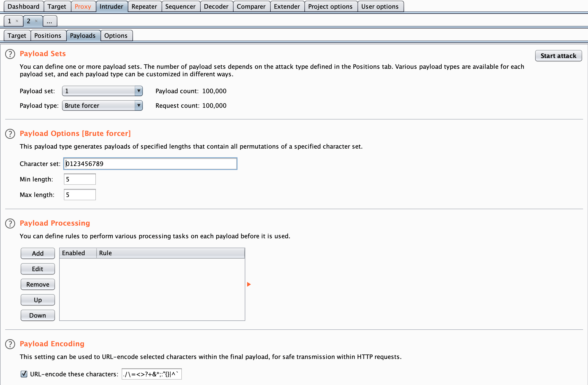Toggle URL-encode these characters checkbox

pos(24,374)
